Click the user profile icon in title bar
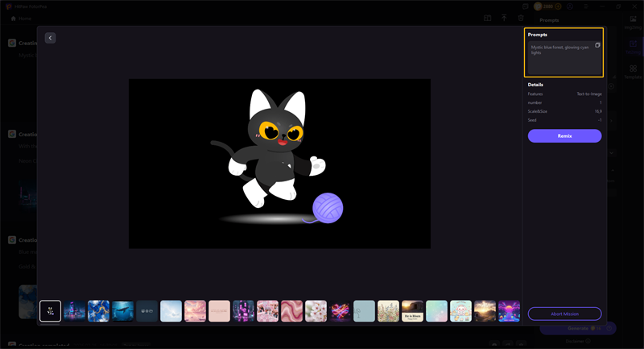 click(x=570, y=6)
